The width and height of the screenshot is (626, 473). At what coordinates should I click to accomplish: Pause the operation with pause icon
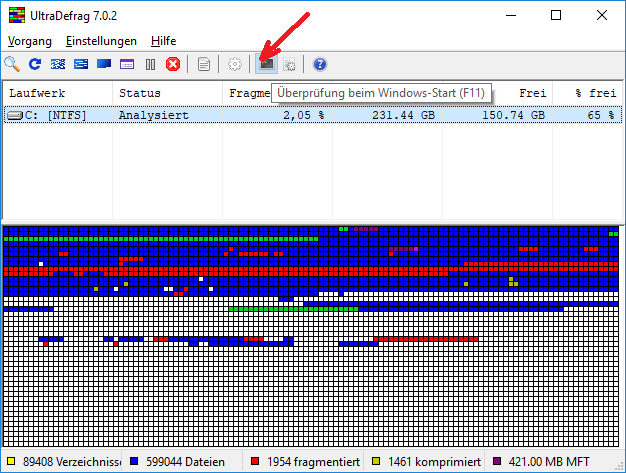(x=150, y=64)
